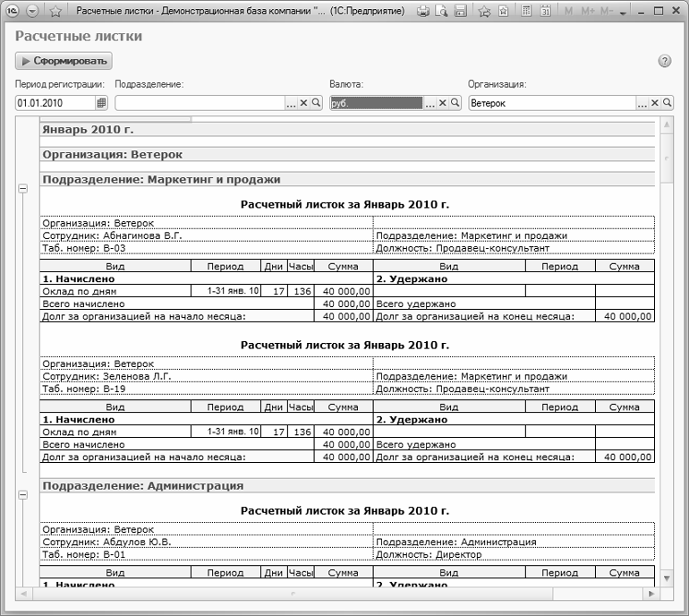Open selection for Валюта with ellipsis
689x616 pixels.
click(430, 103)
